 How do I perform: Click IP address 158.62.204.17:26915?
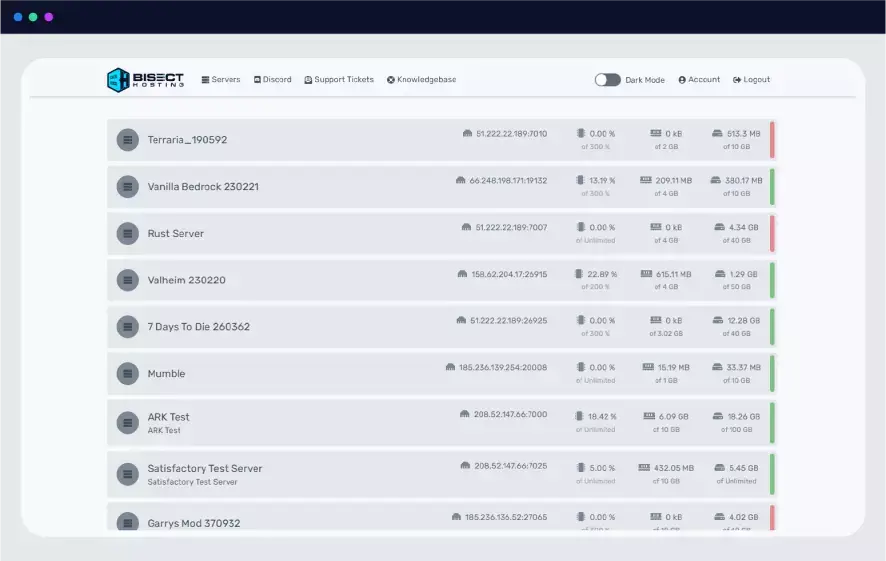509,275
